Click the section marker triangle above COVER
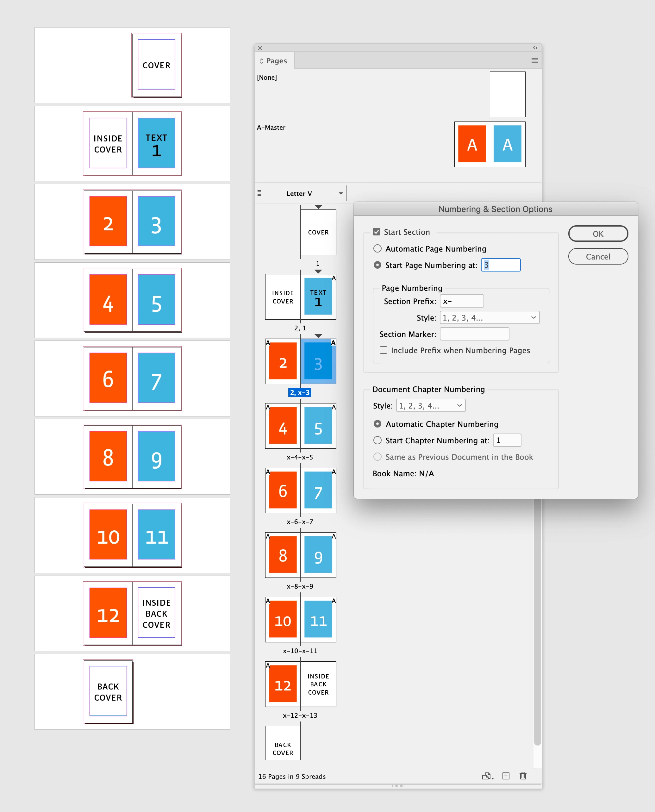This screenshot has width=655, height=812. click(x=318, y=207)
